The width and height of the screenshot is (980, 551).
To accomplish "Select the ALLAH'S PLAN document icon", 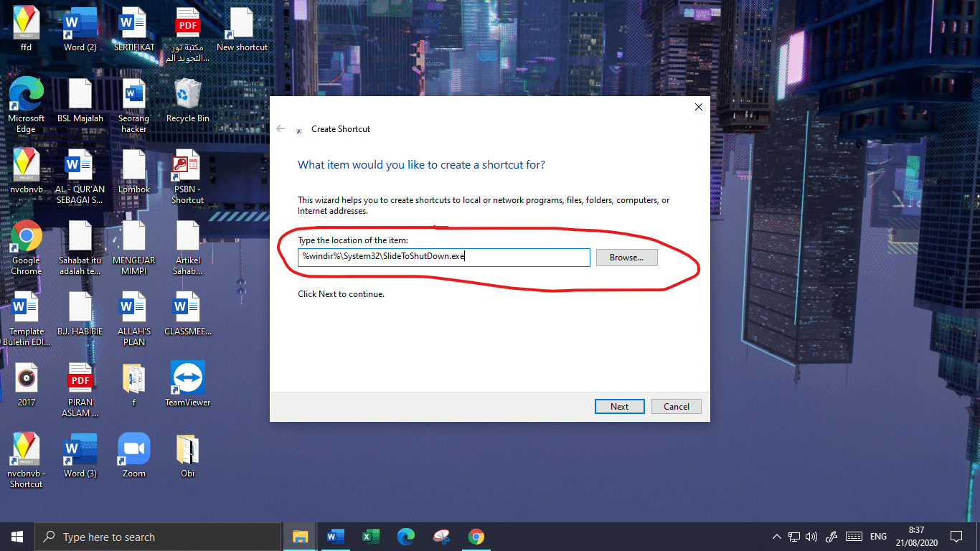I will [134, 319].
